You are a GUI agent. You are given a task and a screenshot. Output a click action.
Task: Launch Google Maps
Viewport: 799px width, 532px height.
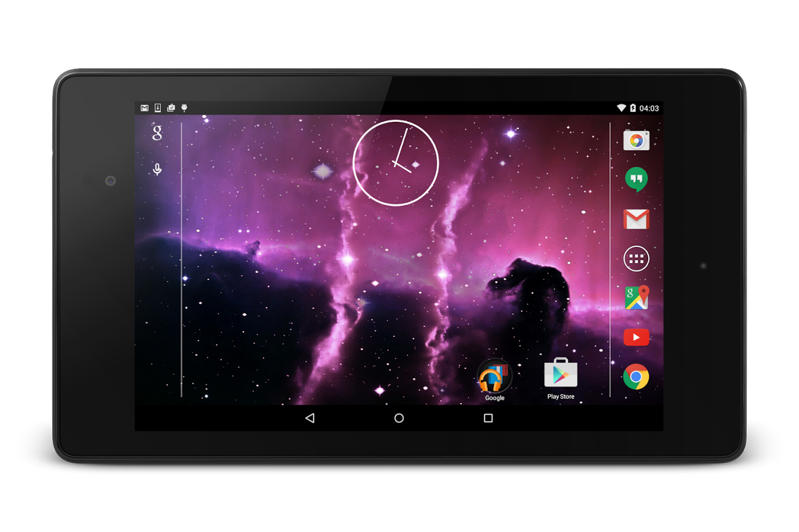pos(637,297)
